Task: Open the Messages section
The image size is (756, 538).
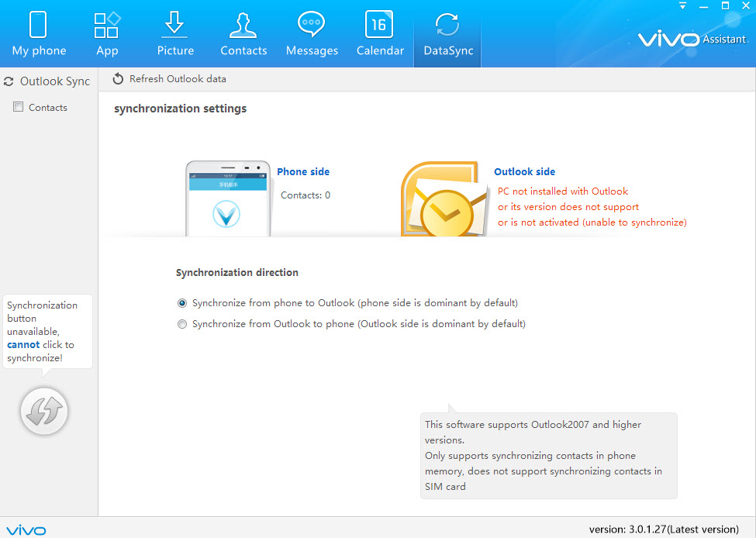Action: (312, 34)
